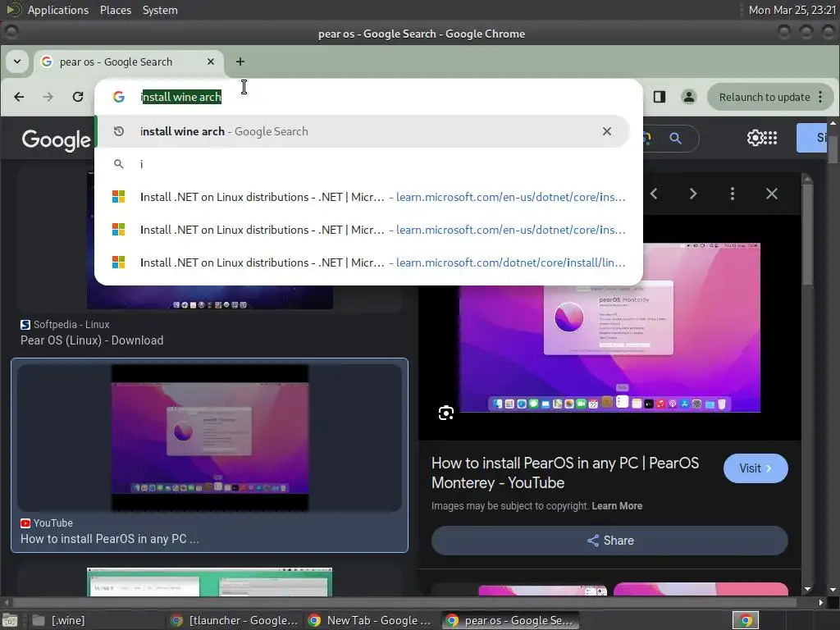Choose the single letter i search suggestion

(362, 164)
